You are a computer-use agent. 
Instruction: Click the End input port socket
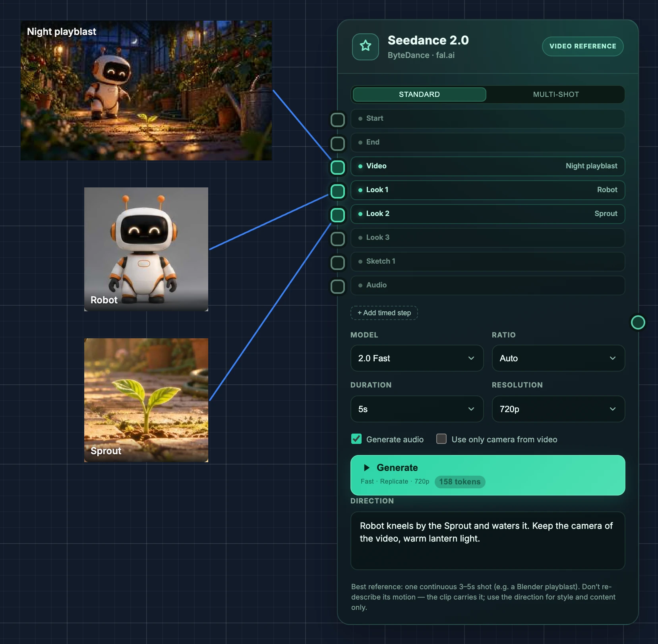338,143
